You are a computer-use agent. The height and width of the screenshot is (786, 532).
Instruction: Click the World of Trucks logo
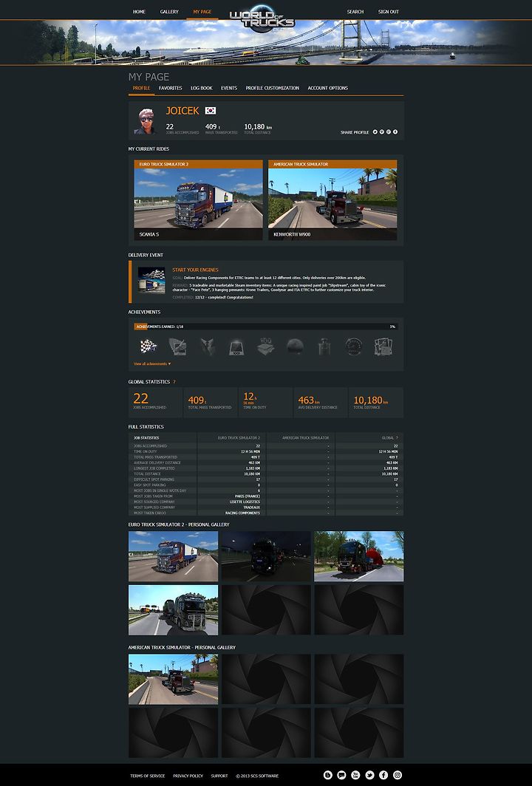[262, 20]
